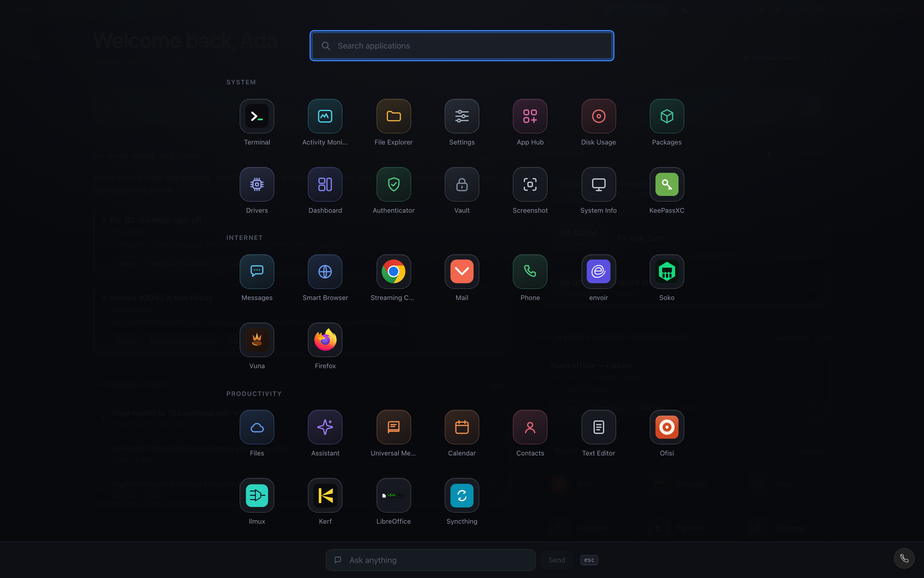
Task: Launch the Phone app
Action: pyautogui.click(x=530, y=271)
